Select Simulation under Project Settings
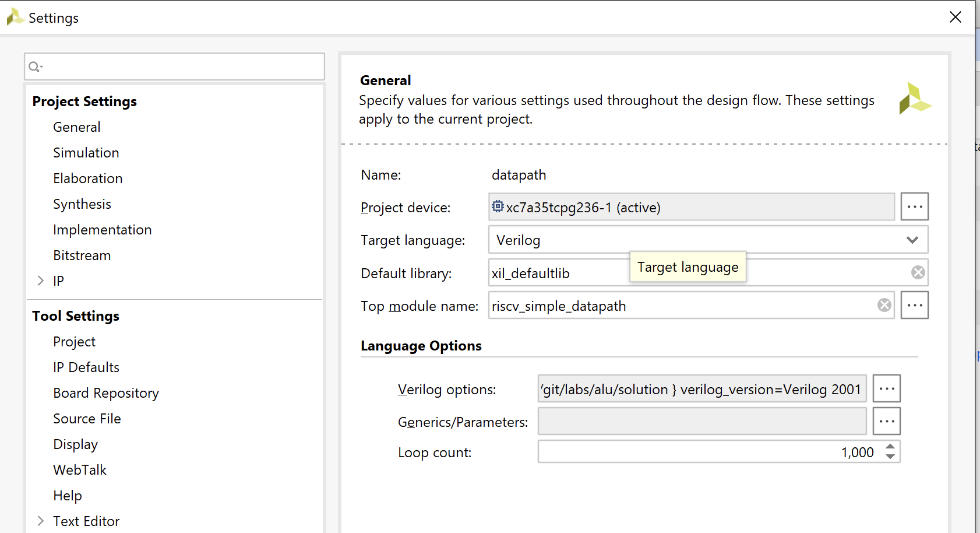The height and width of the screenshot is (533, 980). point(86,152)
